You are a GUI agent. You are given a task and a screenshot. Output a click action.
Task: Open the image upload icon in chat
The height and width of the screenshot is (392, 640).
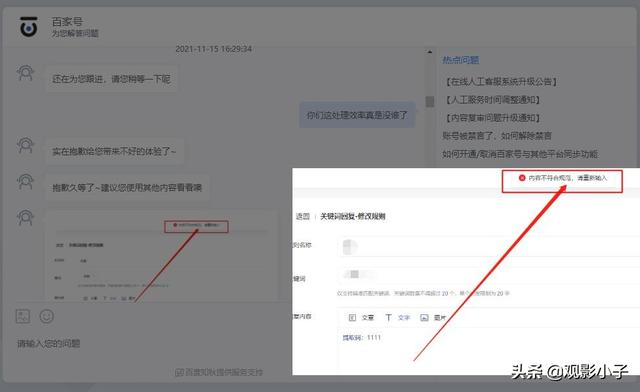(x=23, y=316)
